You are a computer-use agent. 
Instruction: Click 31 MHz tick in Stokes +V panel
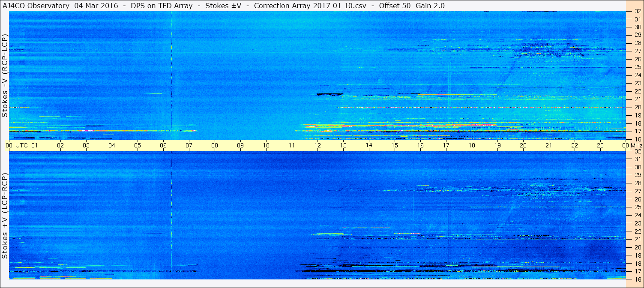(x=638, y=159)
